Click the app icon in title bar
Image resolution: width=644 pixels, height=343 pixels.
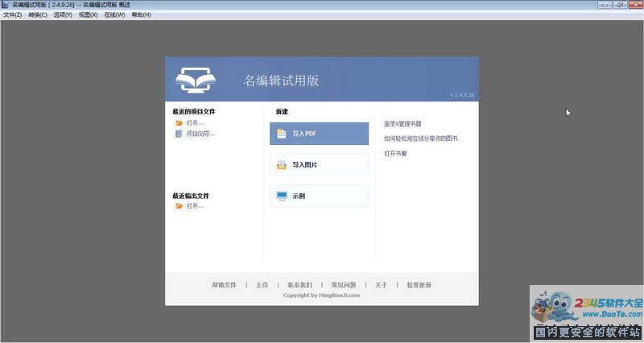coord(6,5)
